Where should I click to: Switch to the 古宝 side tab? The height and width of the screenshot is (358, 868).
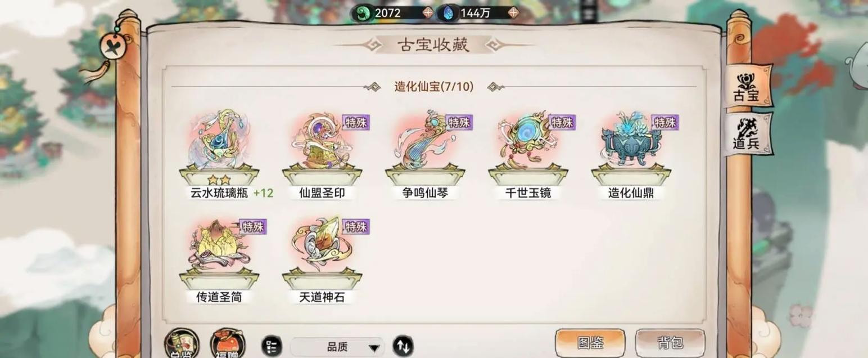(747, 87)
